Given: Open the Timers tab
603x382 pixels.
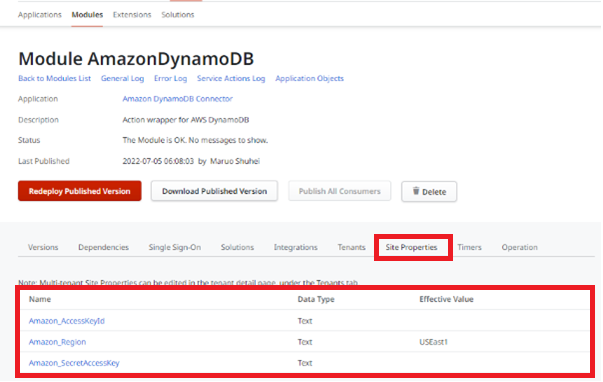Looking at the screenshot, I should 470,247.
